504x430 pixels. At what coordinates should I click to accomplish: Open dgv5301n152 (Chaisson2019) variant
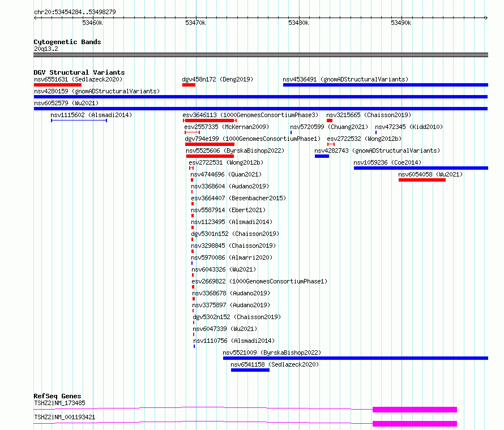tap(235, 234)
